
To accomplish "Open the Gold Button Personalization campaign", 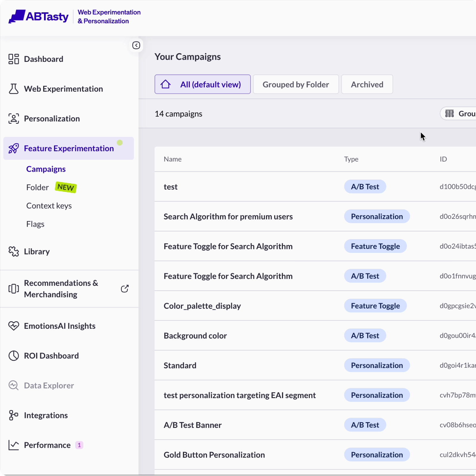I will (214, 455).
